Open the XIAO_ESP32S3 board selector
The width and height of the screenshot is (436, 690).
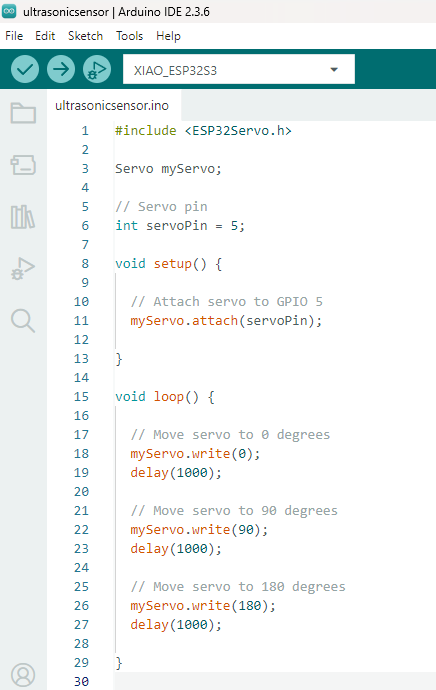(x=239, y=69)
